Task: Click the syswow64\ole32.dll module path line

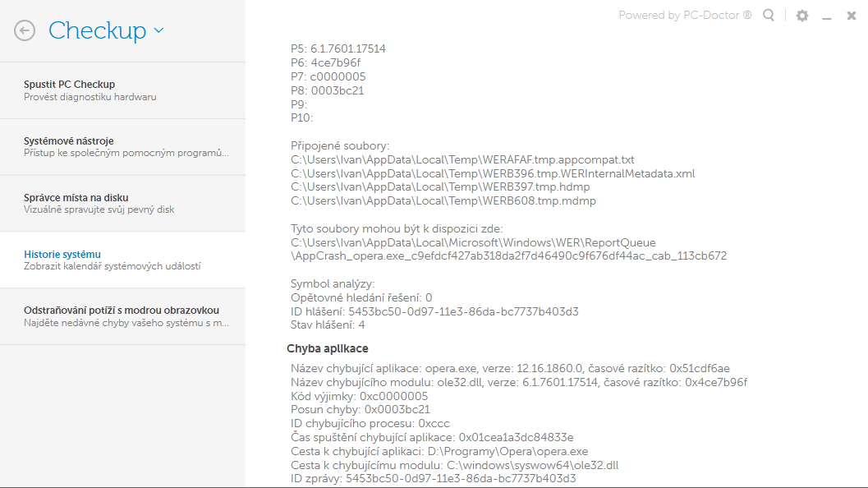Action: pyautogui.click(x=454, y=465)
